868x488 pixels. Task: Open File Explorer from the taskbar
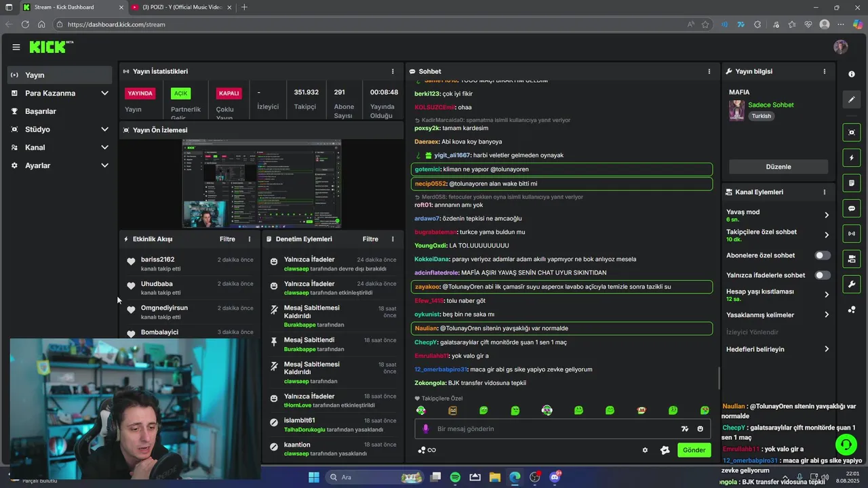(x=495, y=477)
